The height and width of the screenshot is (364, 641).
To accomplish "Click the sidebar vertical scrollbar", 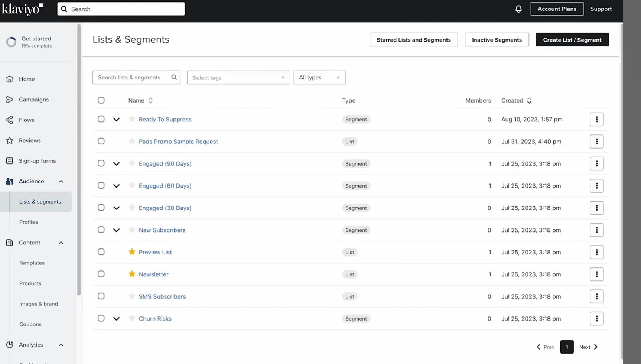I will point(79,160).
